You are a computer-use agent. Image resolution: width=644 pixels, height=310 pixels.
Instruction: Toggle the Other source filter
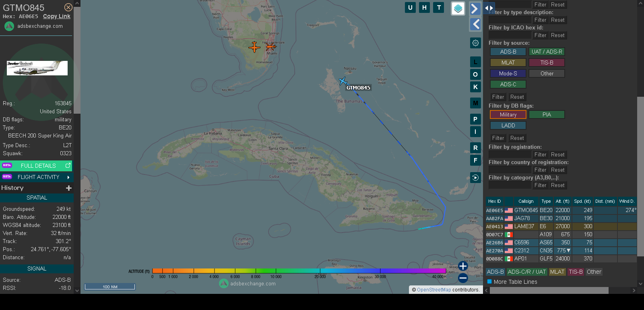coord(547,73)
